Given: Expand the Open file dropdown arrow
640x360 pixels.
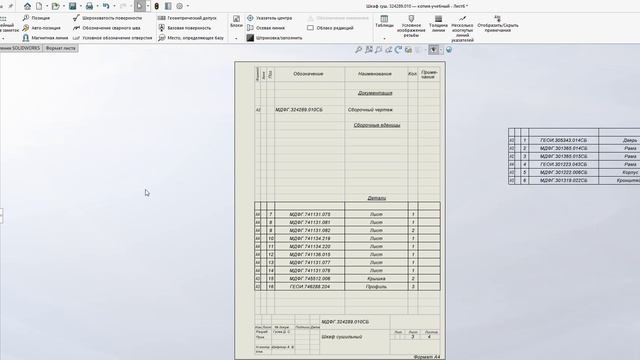Looking at the screenshot, I should coord(64,6).
